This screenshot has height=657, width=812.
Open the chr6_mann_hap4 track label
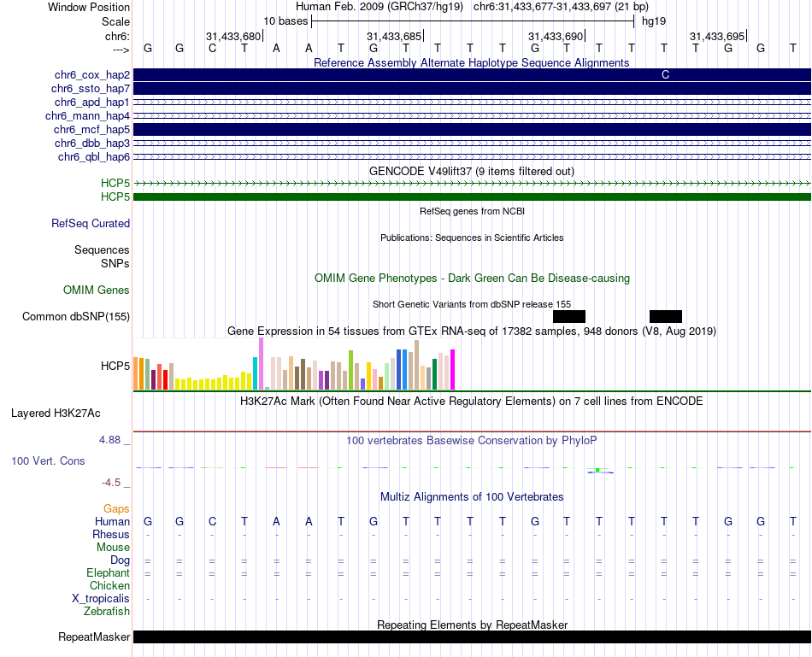87,115
